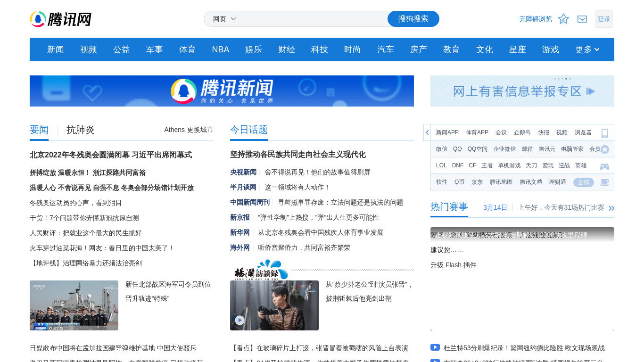Image resolution: width=644 pixels, height=362 pixels.
Task: Open 坚持推动各民族共同走向社会主义现代化 headline
Action: (298, 155)
